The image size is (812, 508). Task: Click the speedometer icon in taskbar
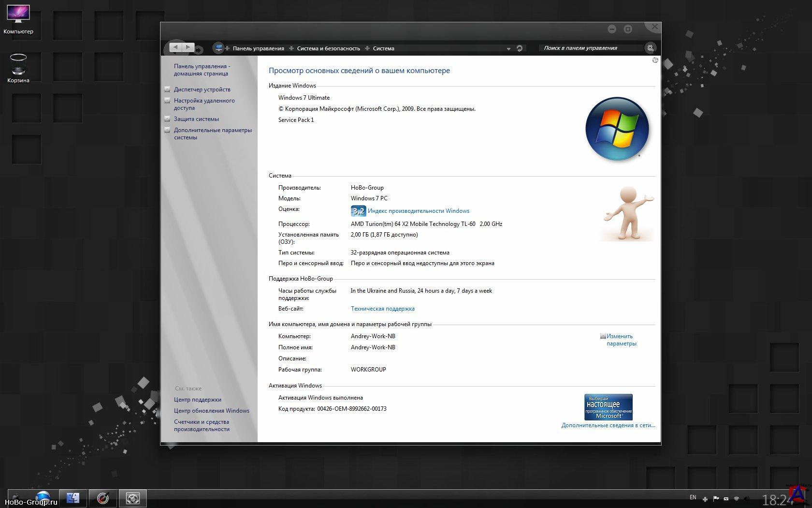point(103,498)
